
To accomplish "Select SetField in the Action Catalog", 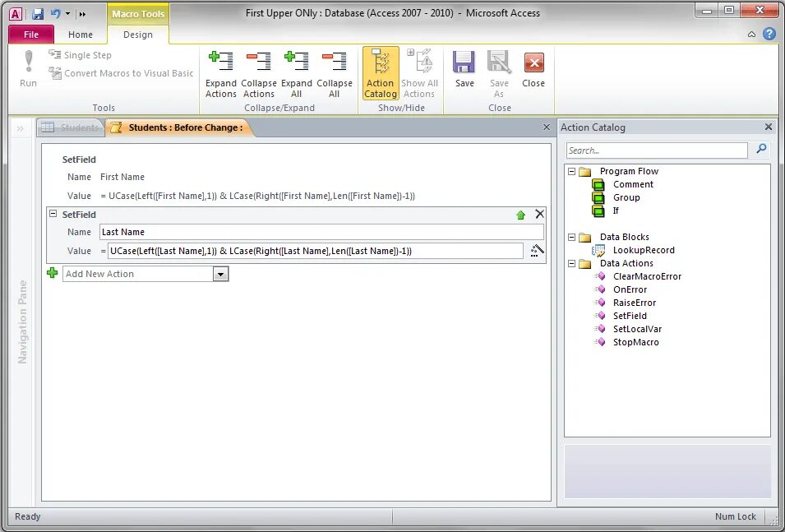I will [x=630, y=316].
